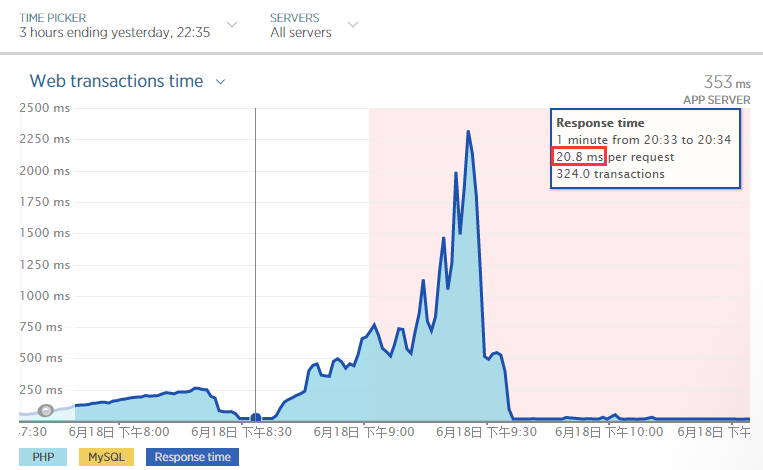Click the 353 ms app server value
The width and height of the screenshot is (763, 470).
pos(727,82)
